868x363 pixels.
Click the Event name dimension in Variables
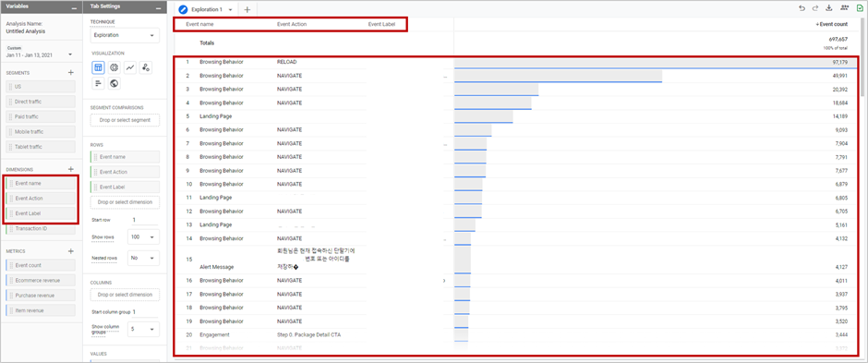(41, 183)
